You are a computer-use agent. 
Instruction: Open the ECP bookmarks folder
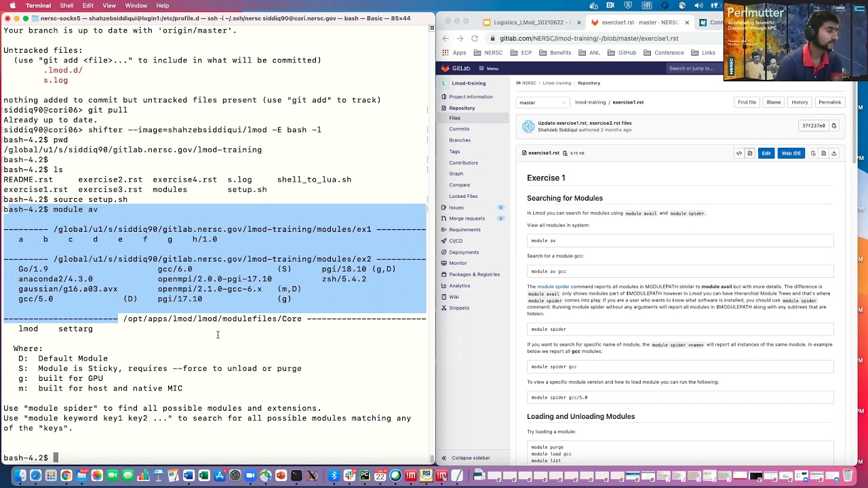point(521,53)
